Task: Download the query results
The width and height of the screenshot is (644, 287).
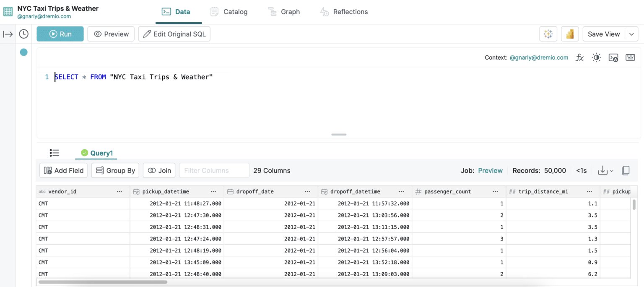Action: click(602, 170)
